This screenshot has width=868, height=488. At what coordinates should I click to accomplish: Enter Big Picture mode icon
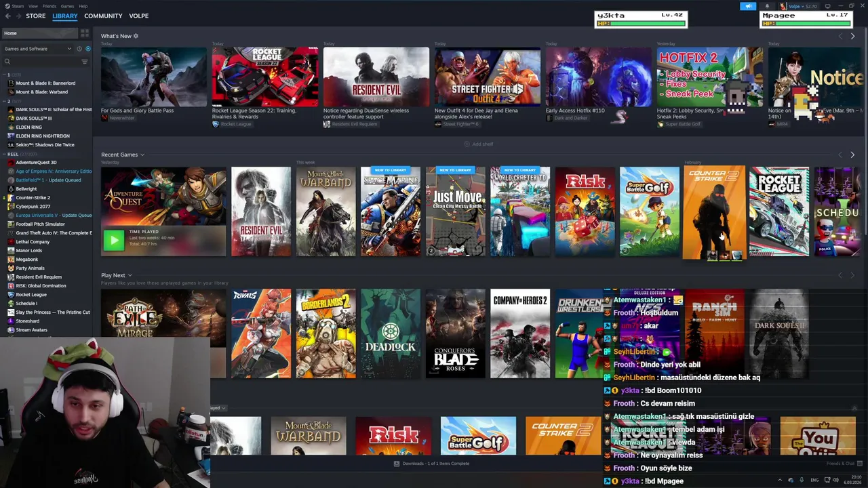[827, 6]
